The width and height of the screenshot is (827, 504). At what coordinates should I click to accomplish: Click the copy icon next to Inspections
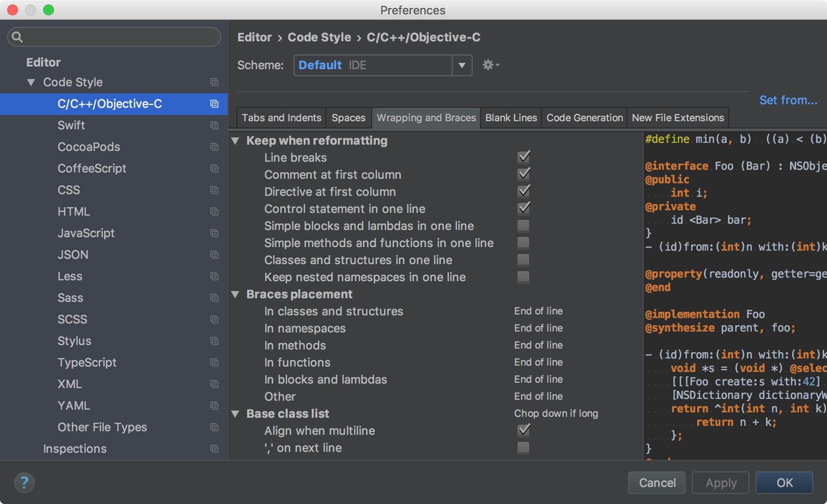point(214,449)
